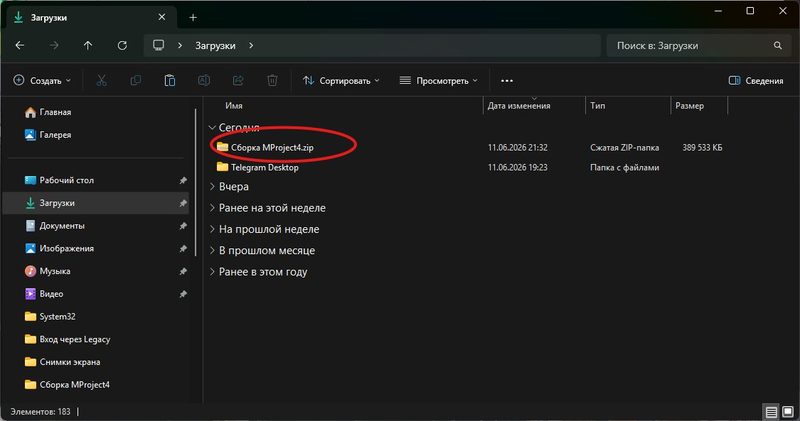The width and height of the screenshot is (800, 421).
Task: Expand the Ранее на этой неделе group
Action: [x=212, y=208]
